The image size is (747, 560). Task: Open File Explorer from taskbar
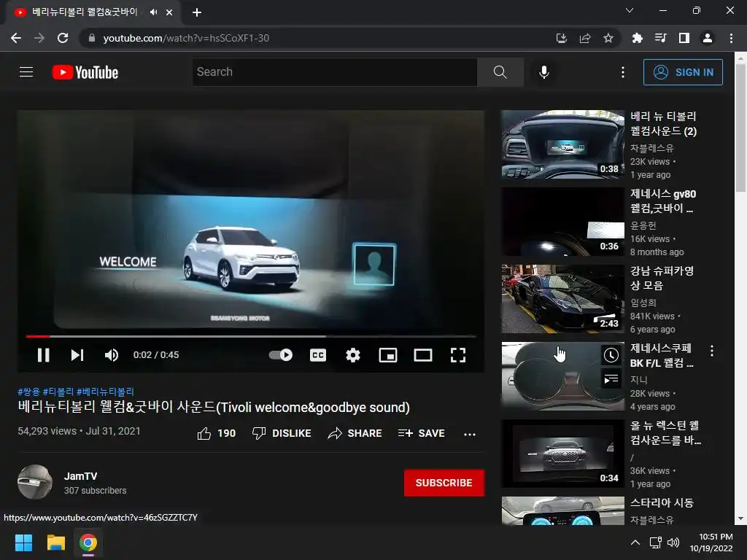click(x=55, y=542)
